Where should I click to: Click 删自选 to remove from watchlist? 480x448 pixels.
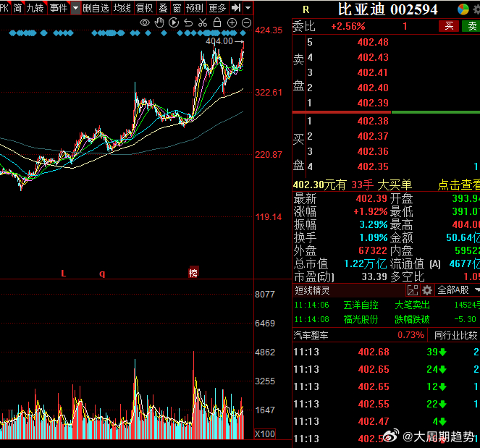(96, 8)
